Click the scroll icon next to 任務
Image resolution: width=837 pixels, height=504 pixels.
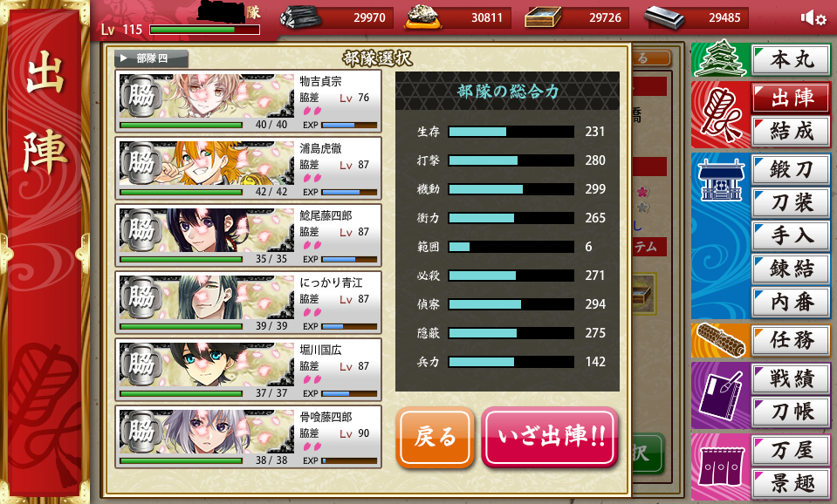(721, 341)
